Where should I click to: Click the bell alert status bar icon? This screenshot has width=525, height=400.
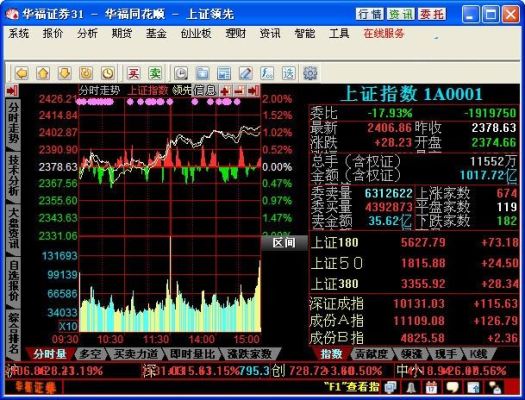point(411,387)
